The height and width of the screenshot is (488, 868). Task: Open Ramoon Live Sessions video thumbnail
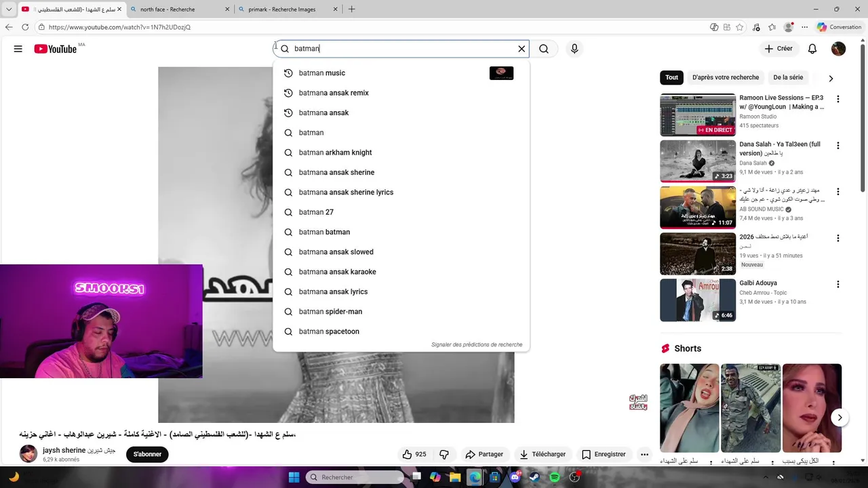pyautogui.click(x=698, y=115)
